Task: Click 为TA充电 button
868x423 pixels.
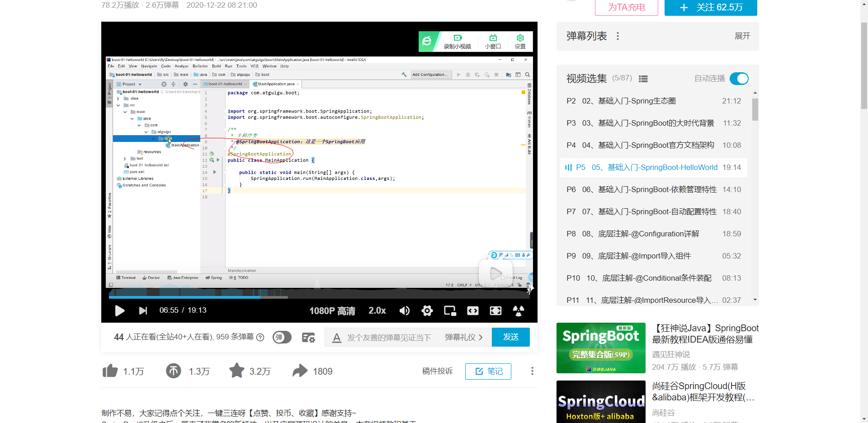Action: point(627,7)
